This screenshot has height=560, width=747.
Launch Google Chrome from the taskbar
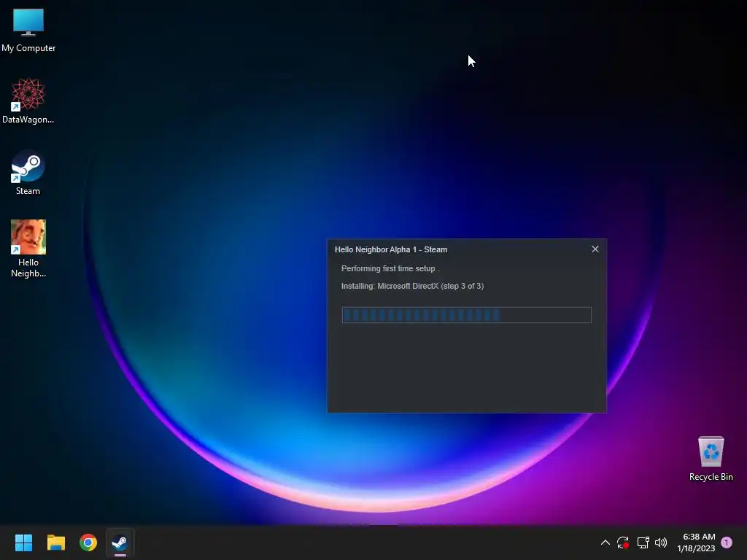pos(88,542)
